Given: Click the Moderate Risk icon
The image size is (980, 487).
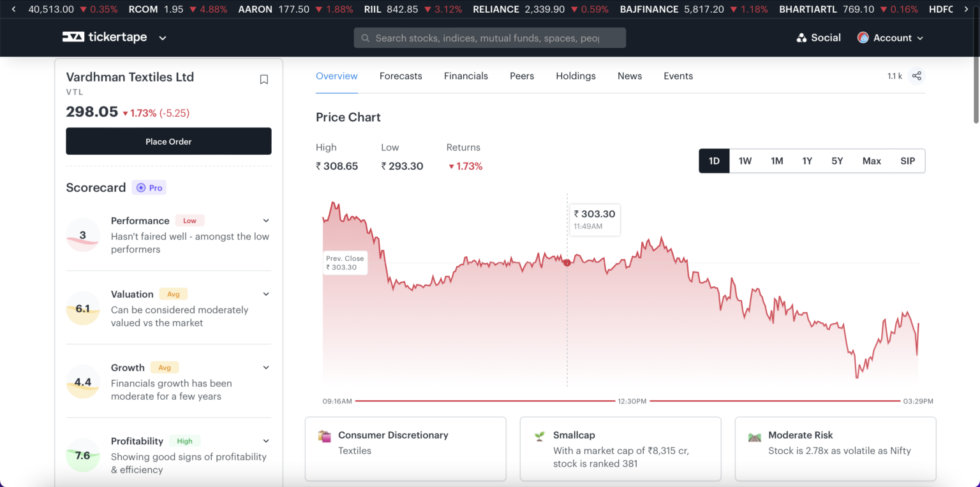Looking at the screenshot, I should pos(755,437).
